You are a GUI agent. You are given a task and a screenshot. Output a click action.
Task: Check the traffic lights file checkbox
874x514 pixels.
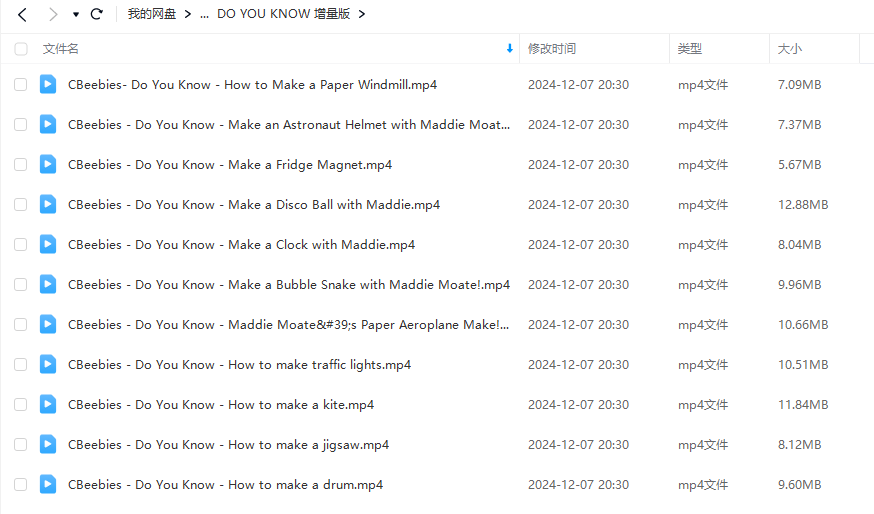point(21,365)
